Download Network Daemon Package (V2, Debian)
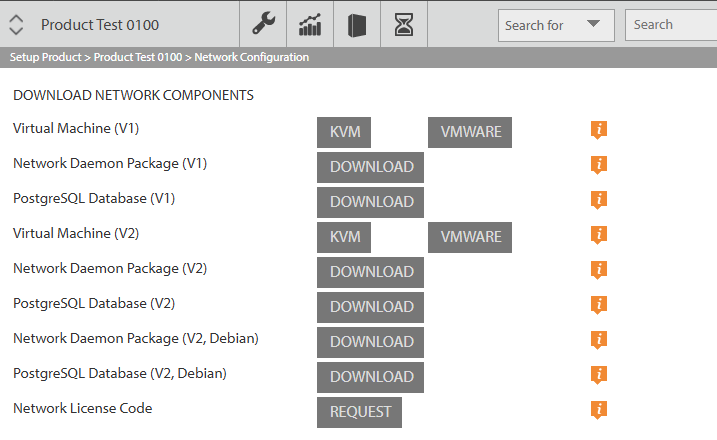The width and height of the screenshot is (717, 440). coord(370,342)
